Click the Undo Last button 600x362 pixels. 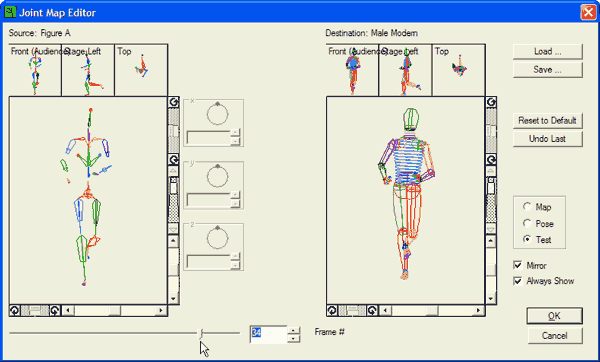tap(548, 139)
